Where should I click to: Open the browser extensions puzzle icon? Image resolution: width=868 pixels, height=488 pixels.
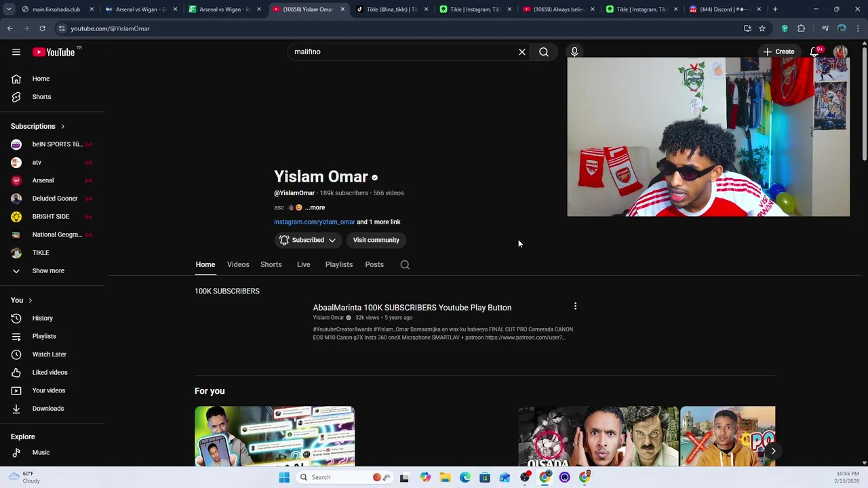point(801,28)
